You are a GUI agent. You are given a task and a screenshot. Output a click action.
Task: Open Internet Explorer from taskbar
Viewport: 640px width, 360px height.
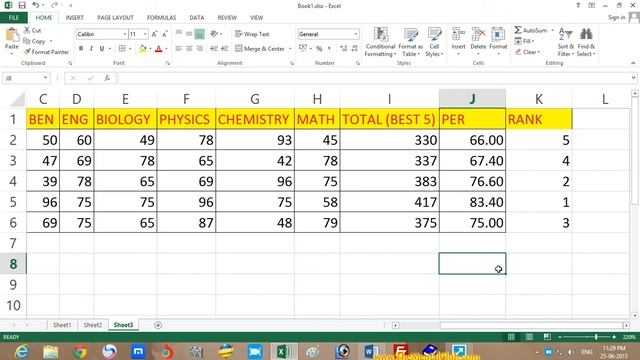(x=21, y=351)
